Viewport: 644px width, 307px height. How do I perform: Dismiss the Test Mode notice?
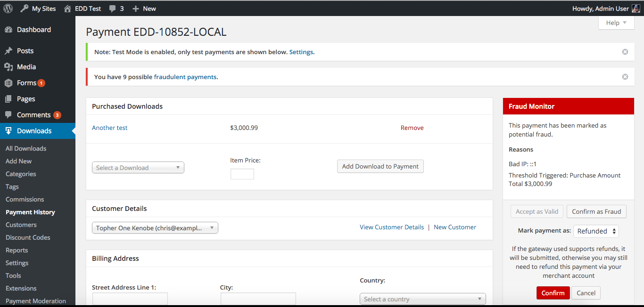625,52
